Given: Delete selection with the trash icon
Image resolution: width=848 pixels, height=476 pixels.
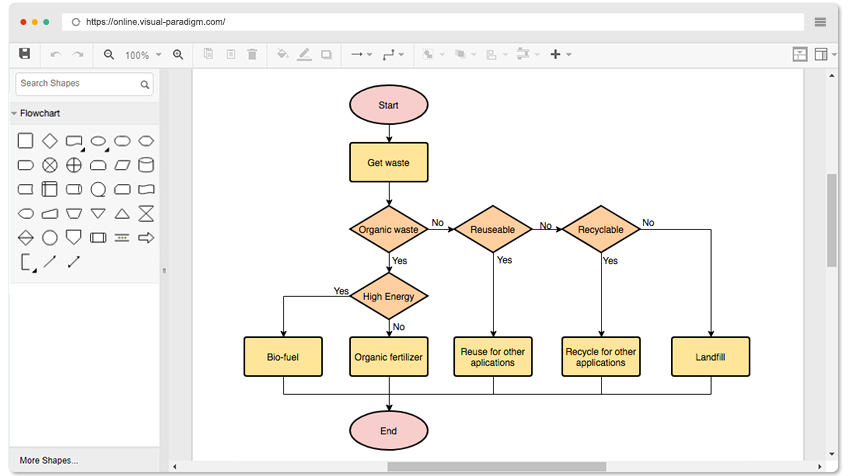Looking at the screenshot, I should click(x=252, y=54).
